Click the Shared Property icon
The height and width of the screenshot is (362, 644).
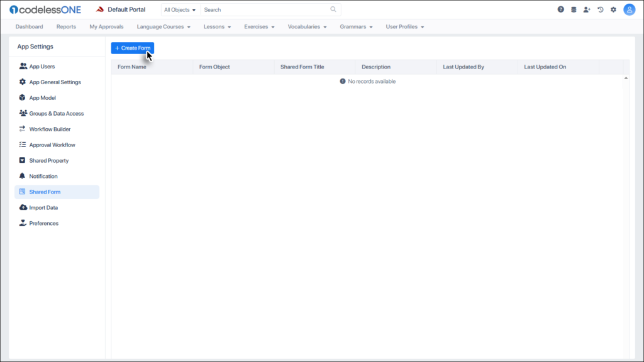tap(22, 160)
